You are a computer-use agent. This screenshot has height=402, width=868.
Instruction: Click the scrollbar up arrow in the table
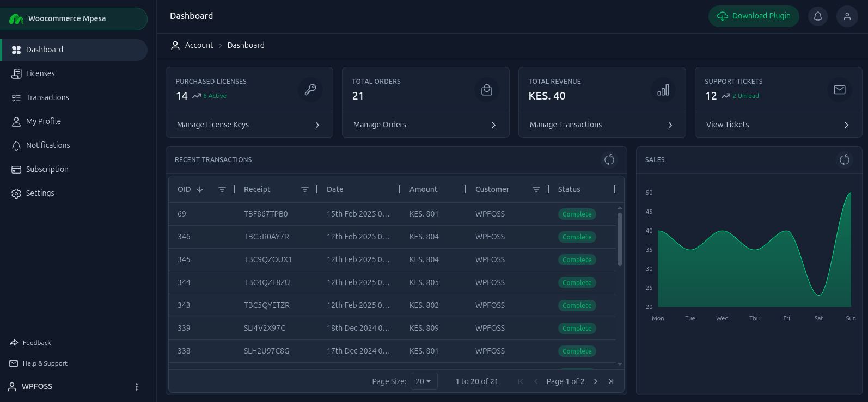pos(620,208)
